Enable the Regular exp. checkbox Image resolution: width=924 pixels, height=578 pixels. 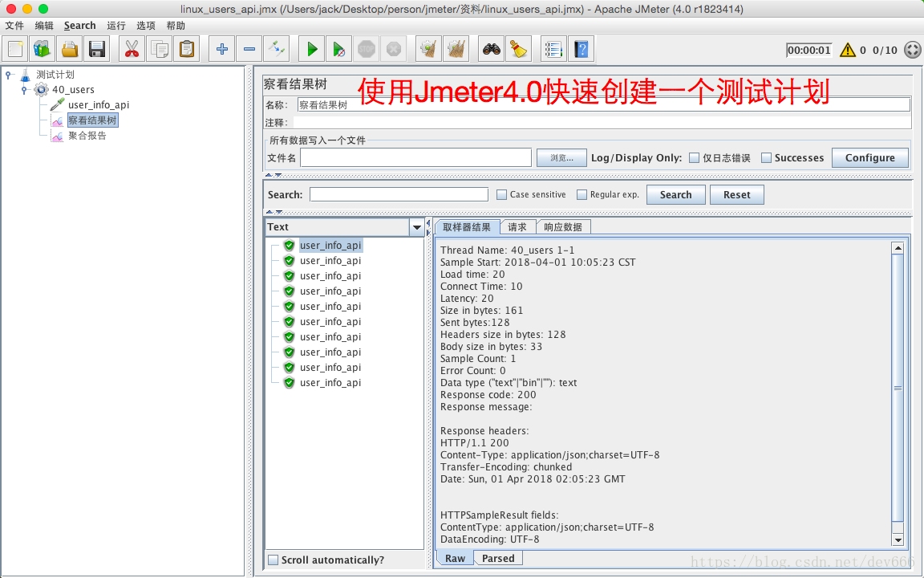click(582, 194)
